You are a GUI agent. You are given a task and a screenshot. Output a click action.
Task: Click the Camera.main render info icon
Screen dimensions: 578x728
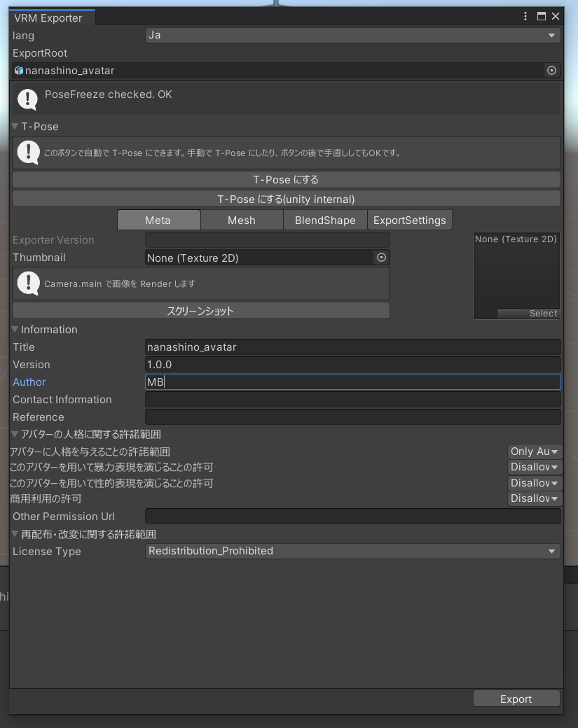[x=28, y=283]
